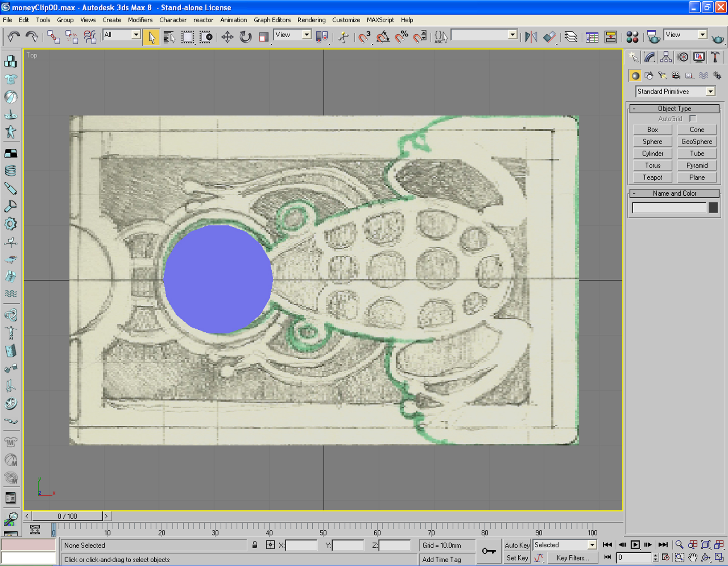
Task: Click the Undo arrow icon
Action: [x=14, y=37]
